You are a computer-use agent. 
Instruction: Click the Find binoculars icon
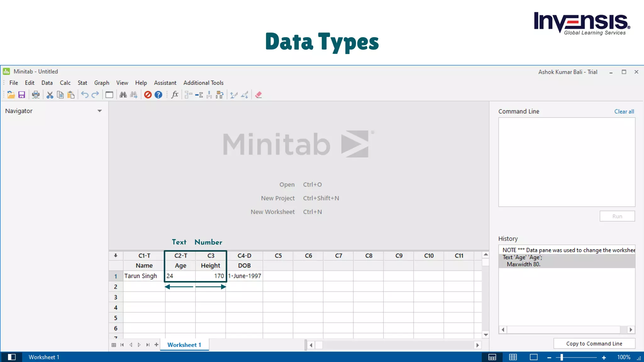click(x=123, y=95)
